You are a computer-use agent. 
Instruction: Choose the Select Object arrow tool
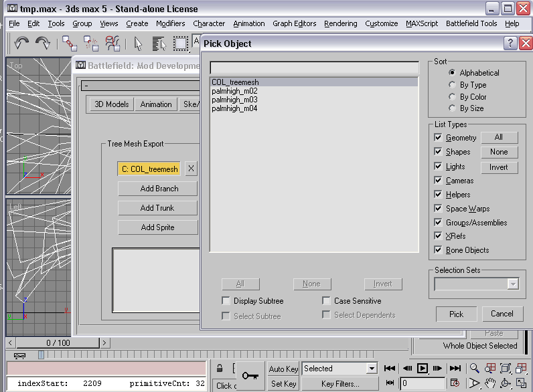(x=138, y=44)
